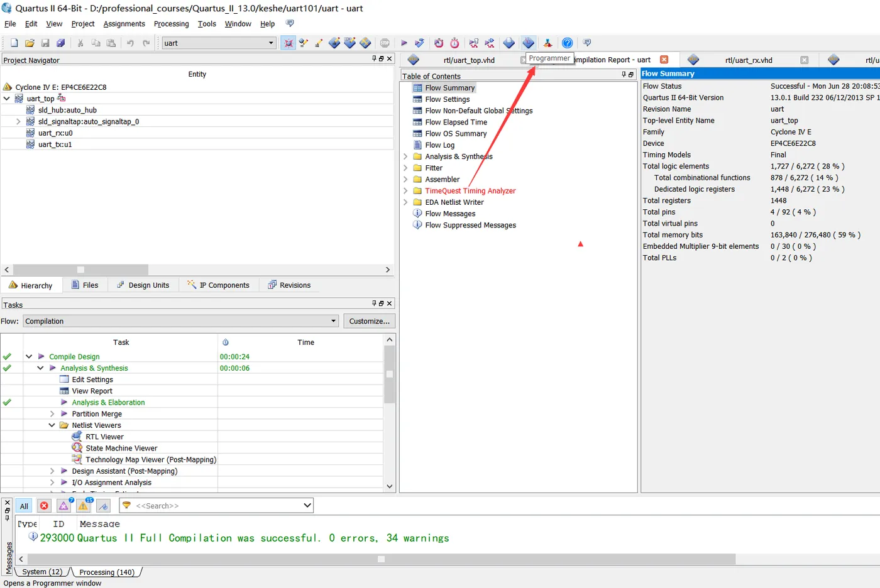Click the Paste toolbar icon
The height and width of the screenshot is (588, 880).
pyautogui.click(x=111, y=43)
